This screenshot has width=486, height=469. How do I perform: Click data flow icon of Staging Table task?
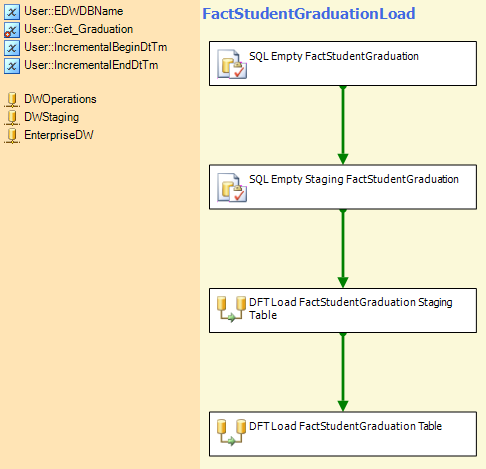[231, 309]
